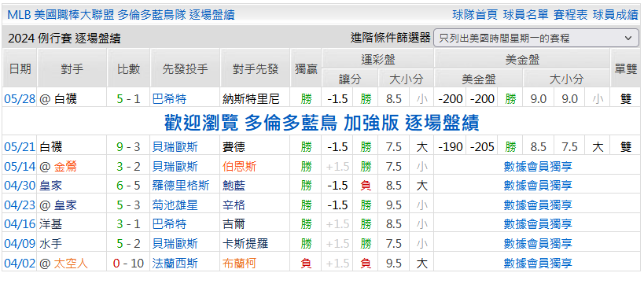This screenshot has height=295, width=644.
Task: Click the score 9 - 3
Action: (x=128, y=146)
